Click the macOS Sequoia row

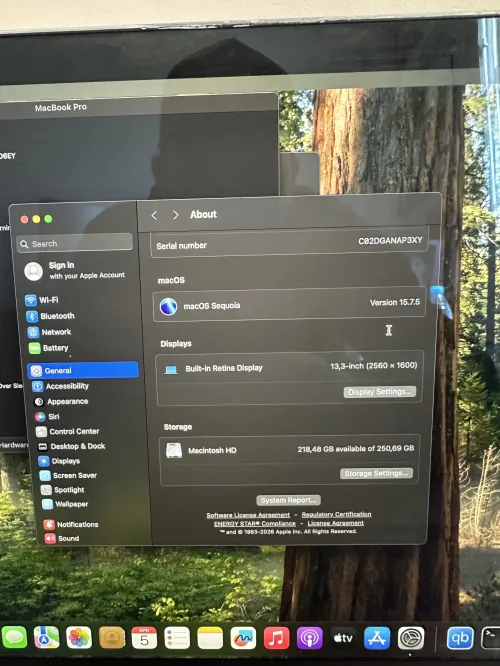point(289,305)
